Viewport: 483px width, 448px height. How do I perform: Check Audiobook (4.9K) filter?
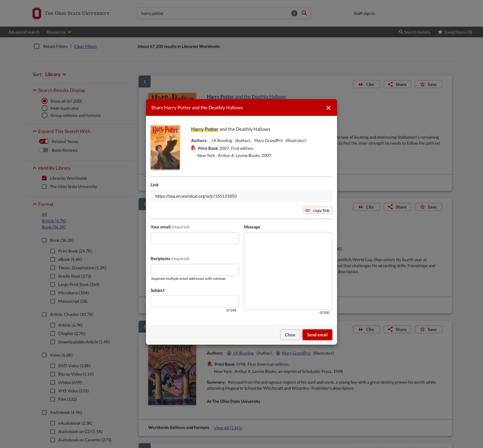[x=44, y=412]
